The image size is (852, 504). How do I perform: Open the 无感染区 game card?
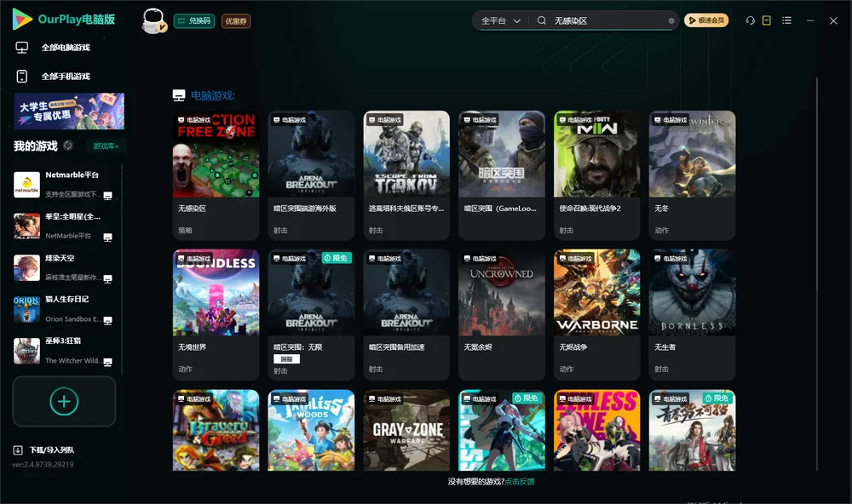tap(216, 175)
